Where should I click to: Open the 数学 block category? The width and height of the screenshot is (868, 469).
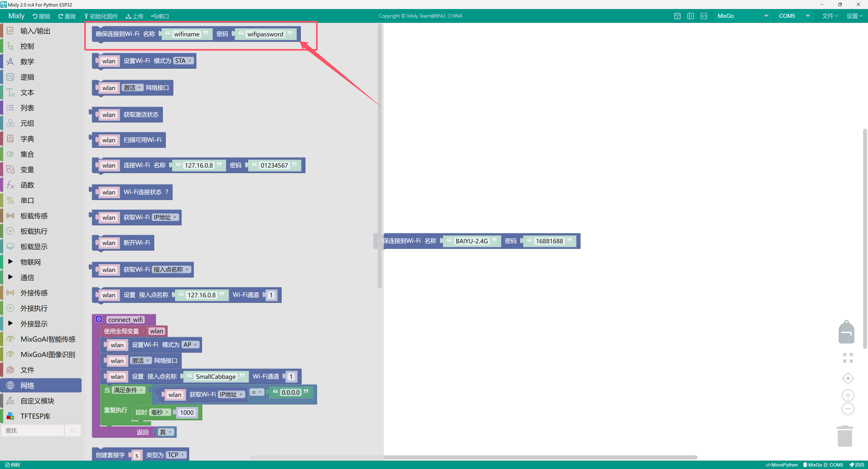(x=41, y=62)
